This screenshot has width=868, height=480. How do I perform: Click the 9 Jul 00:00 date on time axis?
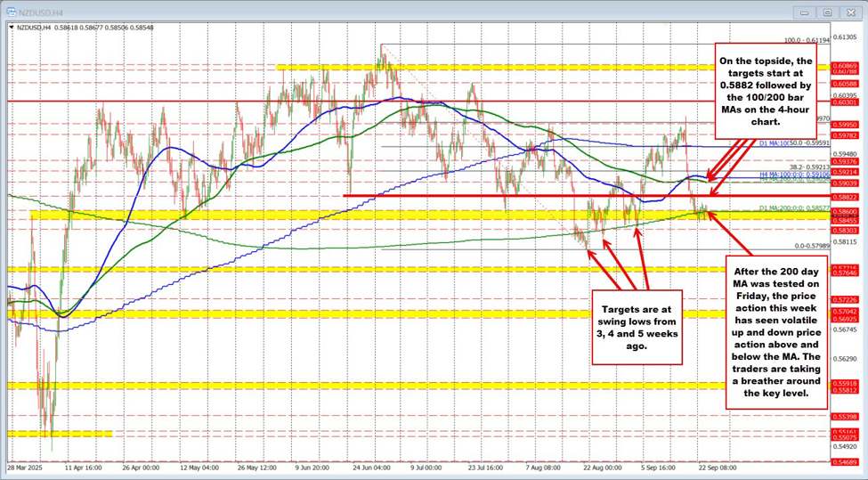click(x=428, y=466)
